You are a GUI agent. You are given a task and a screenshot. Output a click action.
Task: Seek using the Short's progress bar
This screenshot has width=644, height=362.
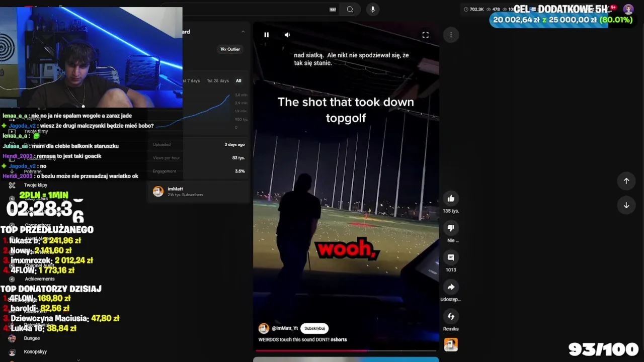click(x=346, y=350)
